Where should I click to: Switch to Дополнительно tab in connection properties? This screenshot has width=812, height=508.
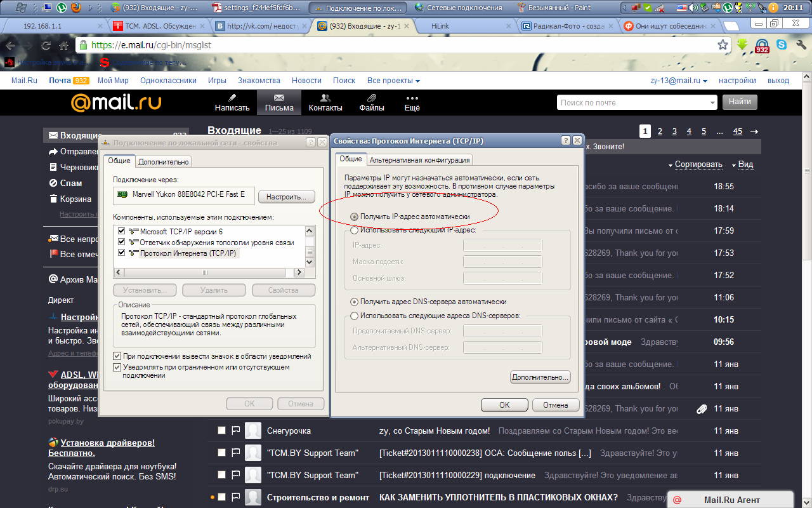[164, 162]
